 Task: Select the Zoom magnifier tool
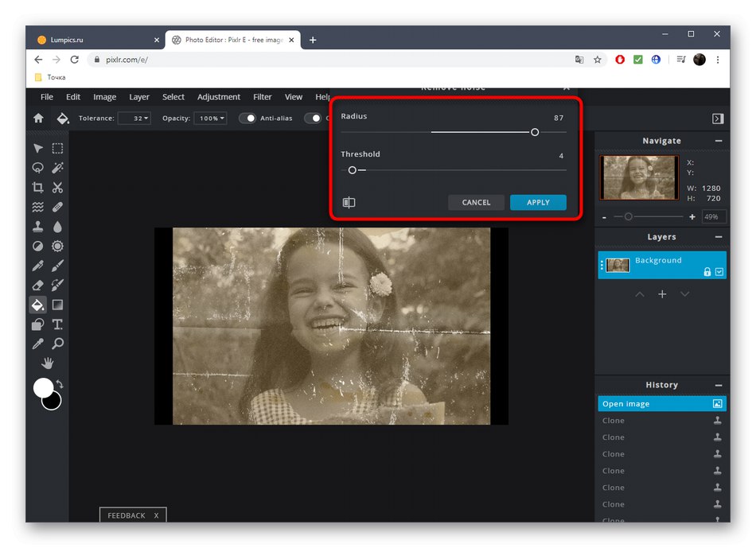click(57, 344)
